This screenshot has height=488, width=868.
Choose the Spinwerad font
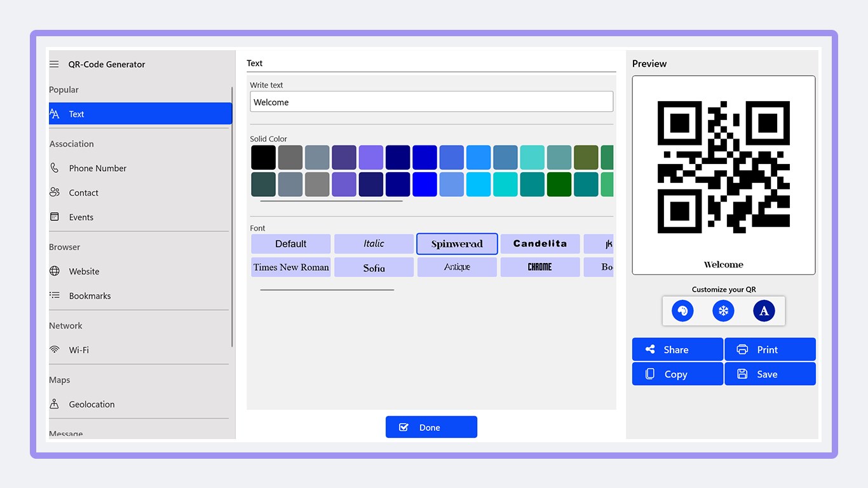coord(457,244)
